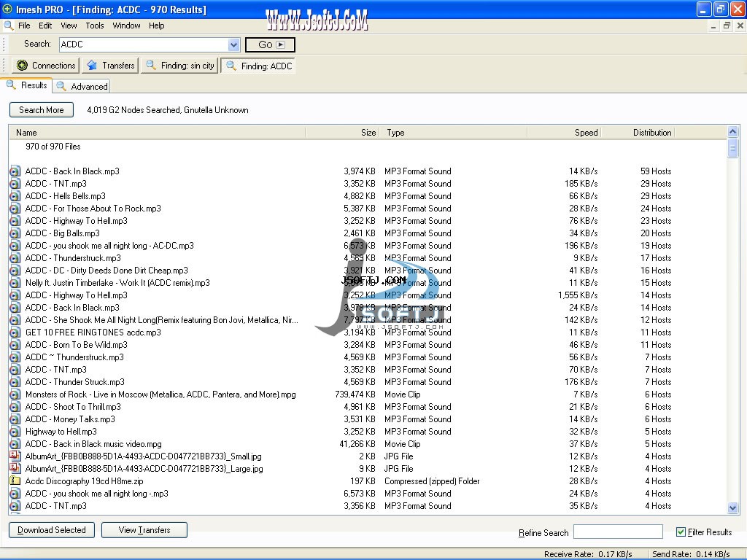The image size is (747, 560).
Task: Click the Download Selected button
Action: click(x=52, y=530)
